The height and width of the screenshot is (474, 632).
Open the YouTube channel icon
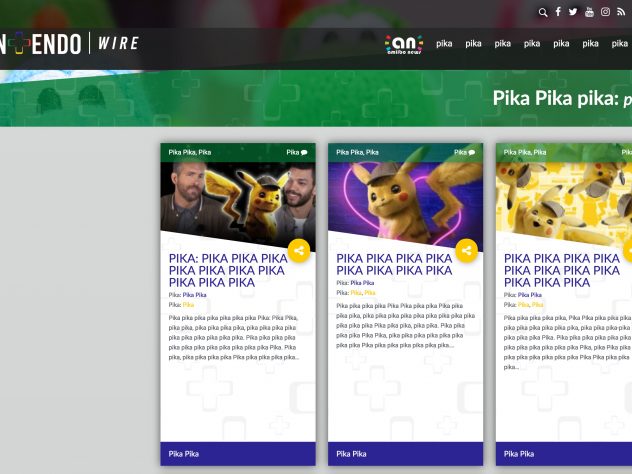click(x=589, y=12)
